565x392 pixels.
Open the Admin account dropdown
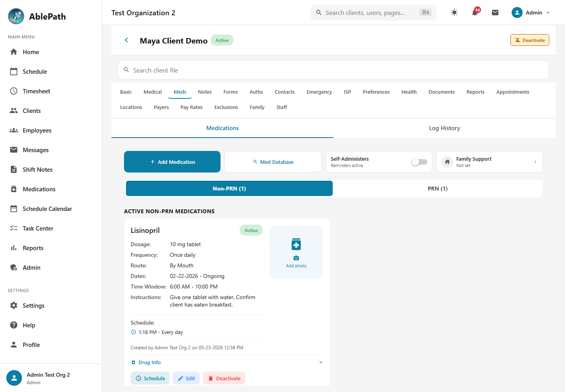click(x=531, y=13)
